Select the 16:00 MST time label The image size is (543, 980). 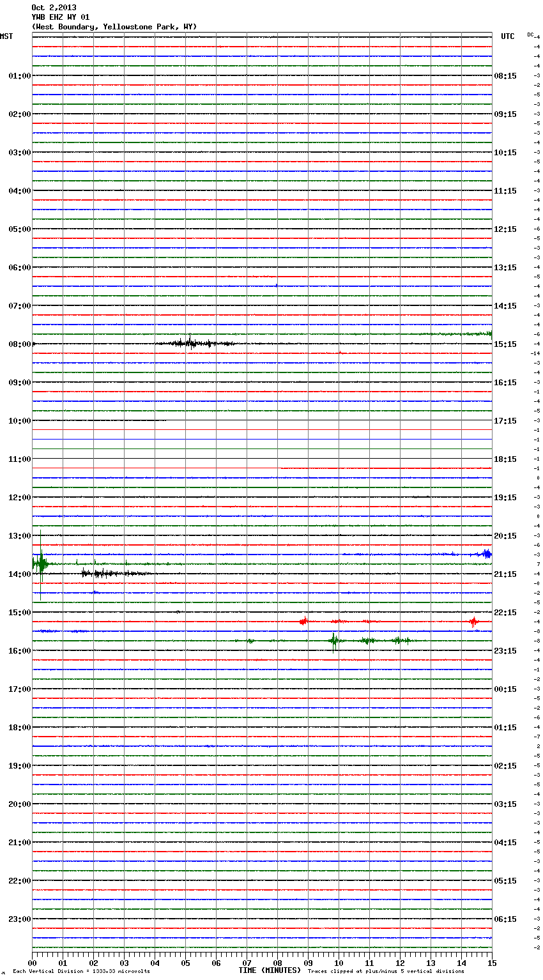coord(20,651)
